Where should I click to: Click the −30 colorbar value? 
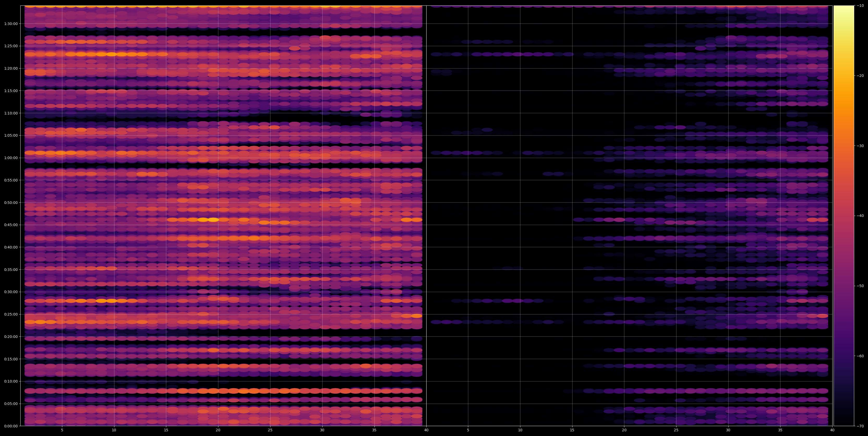tap(860, 146)
